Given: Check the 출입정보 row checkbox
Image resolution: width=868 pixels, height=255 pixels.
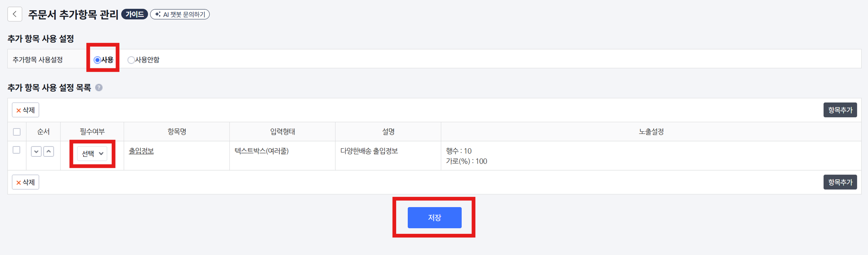Looking at the screenshot, I should 17,150.
